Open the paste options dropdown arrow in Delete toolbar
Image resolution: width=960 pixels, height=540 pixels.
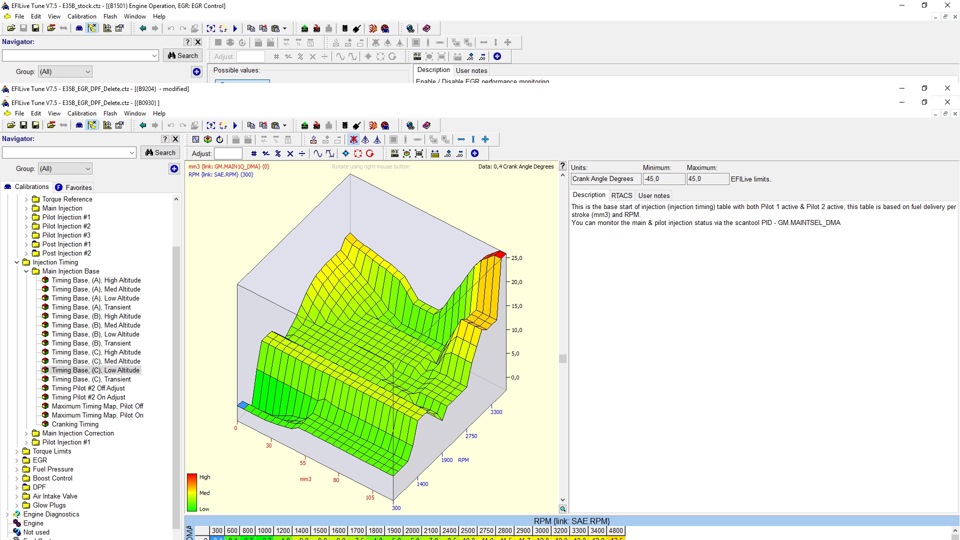click(x=285, y=126)
